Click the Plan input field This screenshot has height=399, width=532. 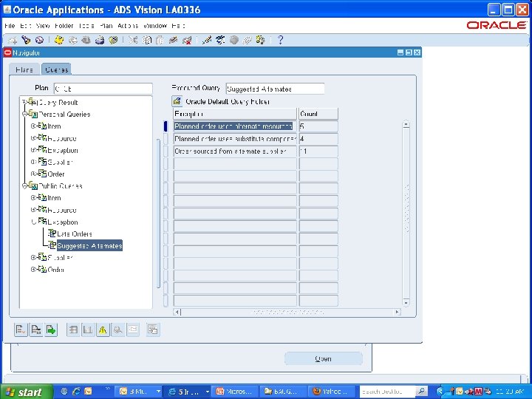(x=103, y=89)
